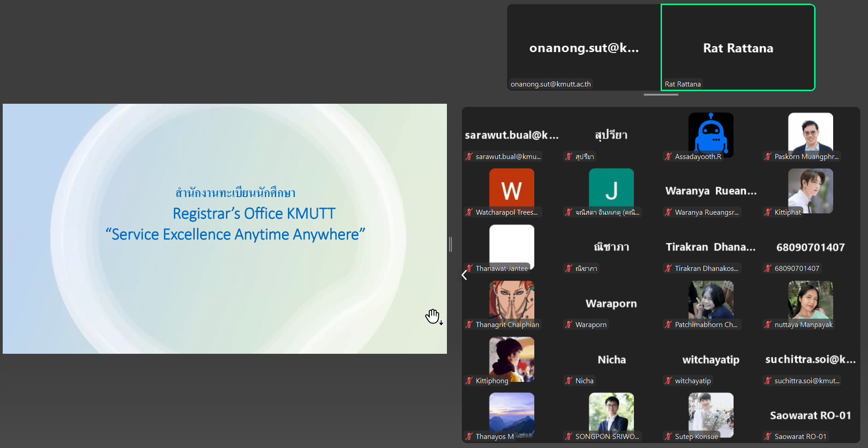Click muted mic icon beside Kittiphong
Viewport: 868px width, 448px height.
[469, 381]
